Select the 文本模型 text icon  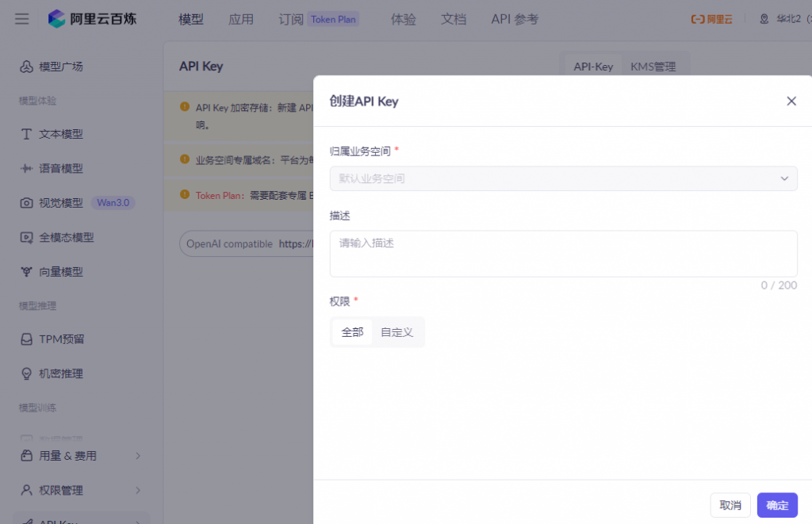coord(26,134)
